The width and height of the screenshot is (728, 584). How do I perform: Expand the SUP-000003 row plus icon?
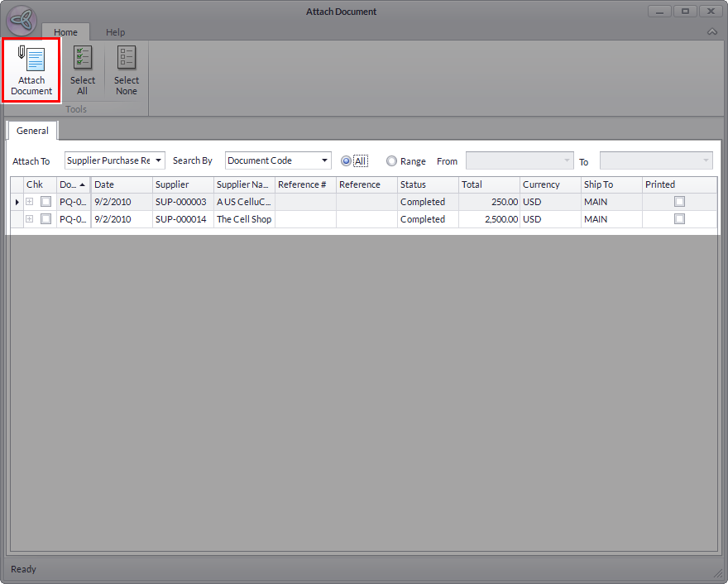pyautogui.click(x=30, y=202)
